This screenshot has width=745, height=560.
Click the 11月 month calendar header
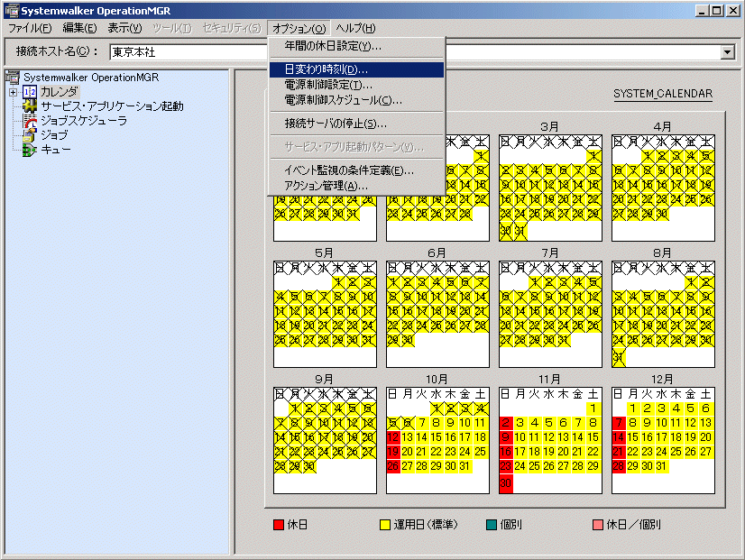[549, 379]
